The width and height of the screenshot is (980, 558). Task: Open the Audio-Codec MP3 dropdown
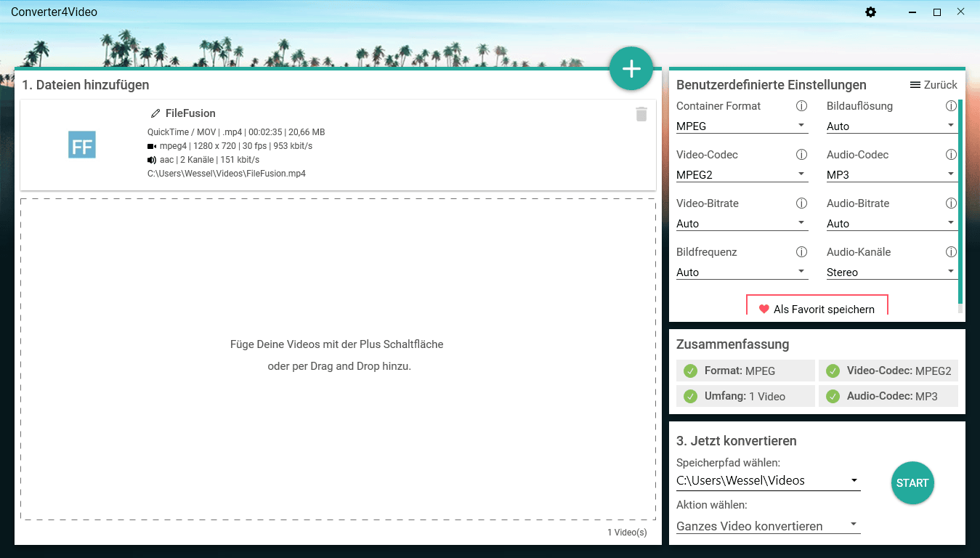tap(891, 175)
